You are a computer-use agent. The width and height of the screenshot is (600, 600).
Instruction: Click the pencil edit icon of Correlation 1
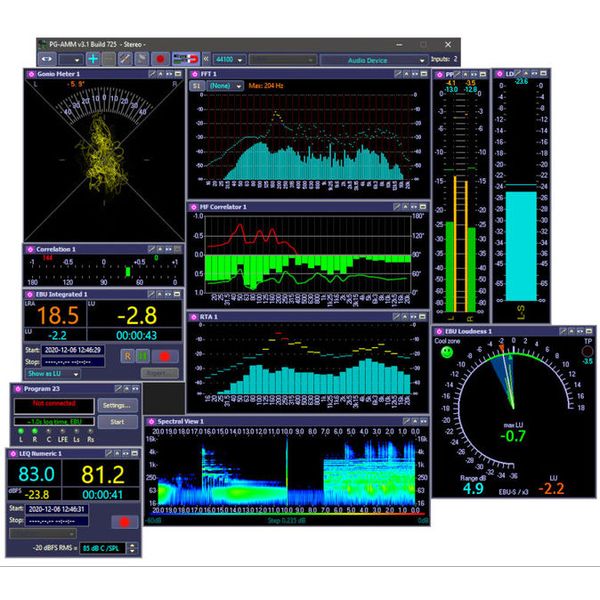pos(151,249)
